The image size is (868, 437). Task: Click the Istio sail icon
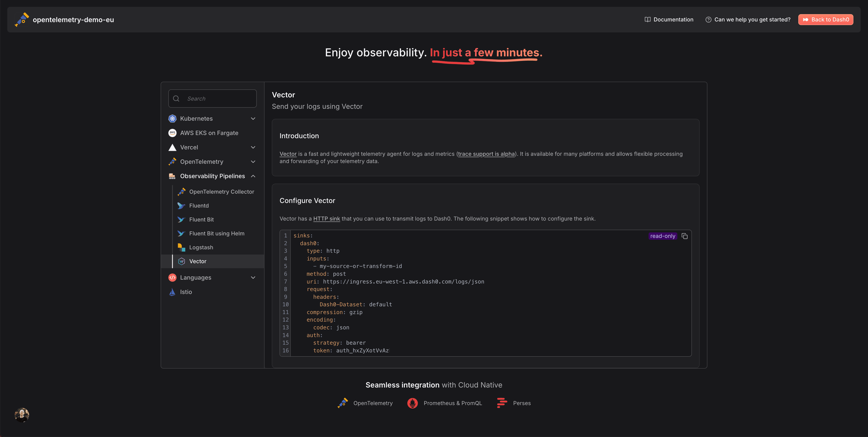[172, 292]
